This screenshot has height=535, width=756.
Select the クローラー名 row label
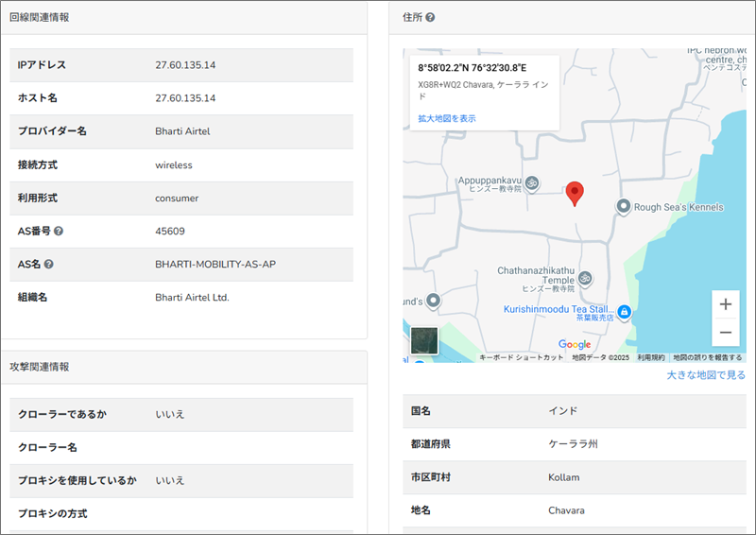(x=47, y=448)
